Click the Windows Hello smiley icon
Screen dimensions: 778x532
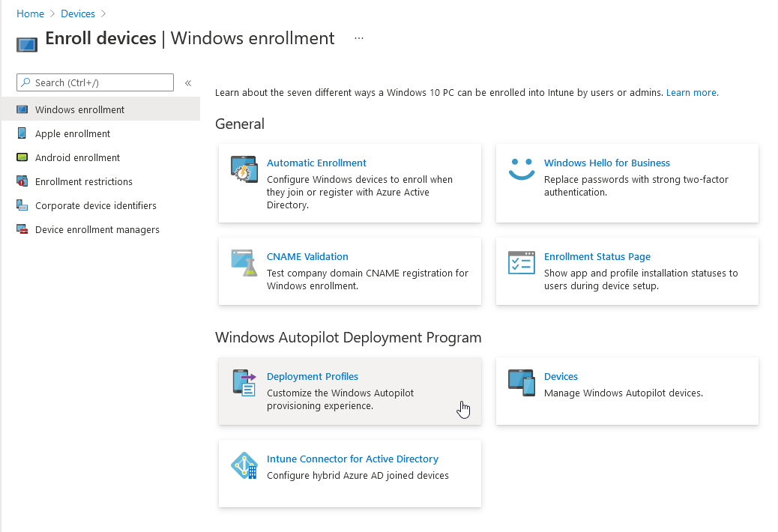pos(522,169)
